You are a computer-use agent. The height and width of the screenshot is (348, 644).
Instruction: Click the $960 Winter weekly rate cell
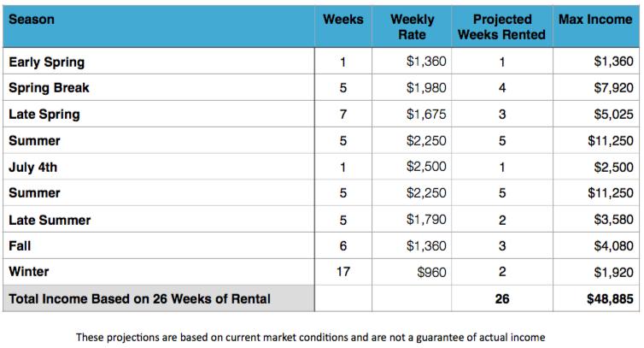tap(433, 272)
